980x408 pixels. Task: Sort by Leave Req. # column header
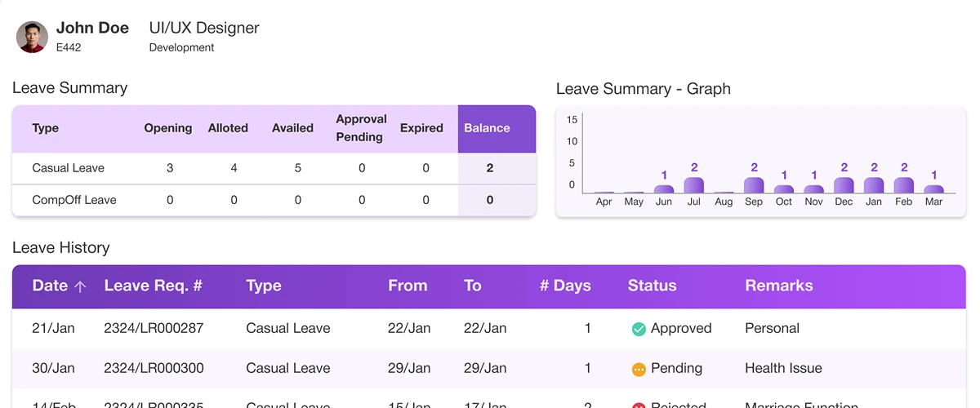[x=153, y=286]
